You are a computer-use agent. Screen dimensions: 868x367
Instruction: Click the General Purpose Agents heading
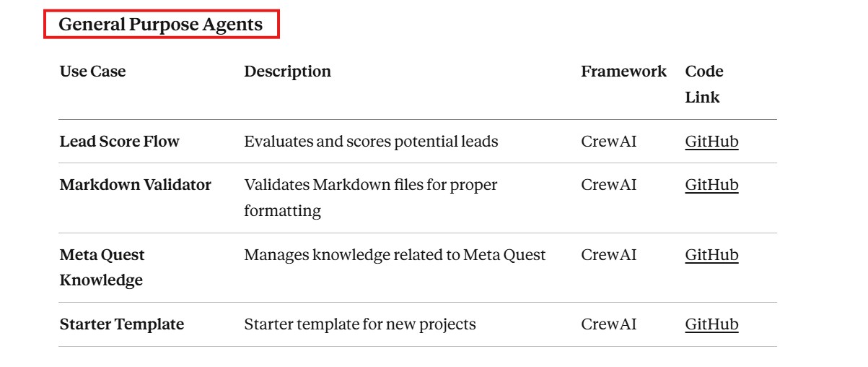(x=160, y=25)
